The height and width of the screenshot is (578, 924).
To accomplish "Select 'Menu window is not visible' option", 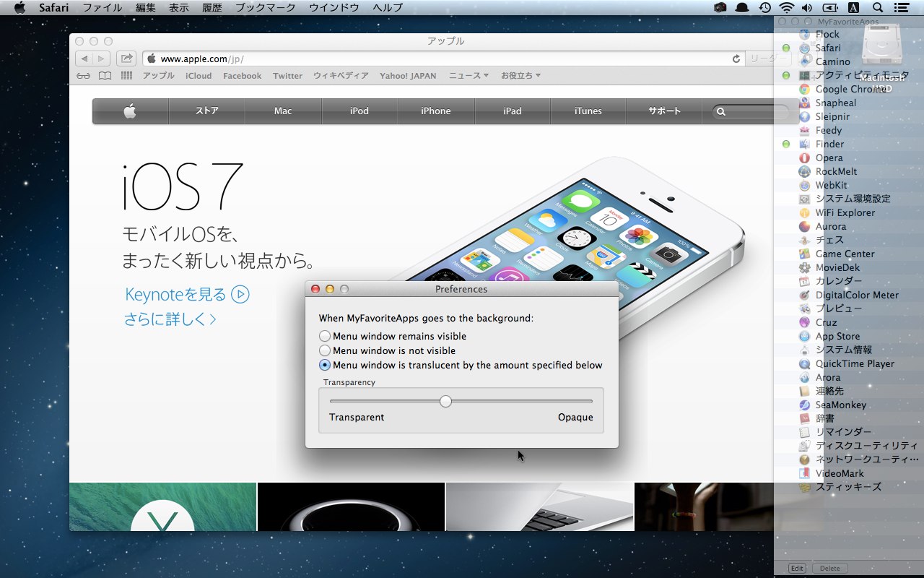I will [325, 350].
